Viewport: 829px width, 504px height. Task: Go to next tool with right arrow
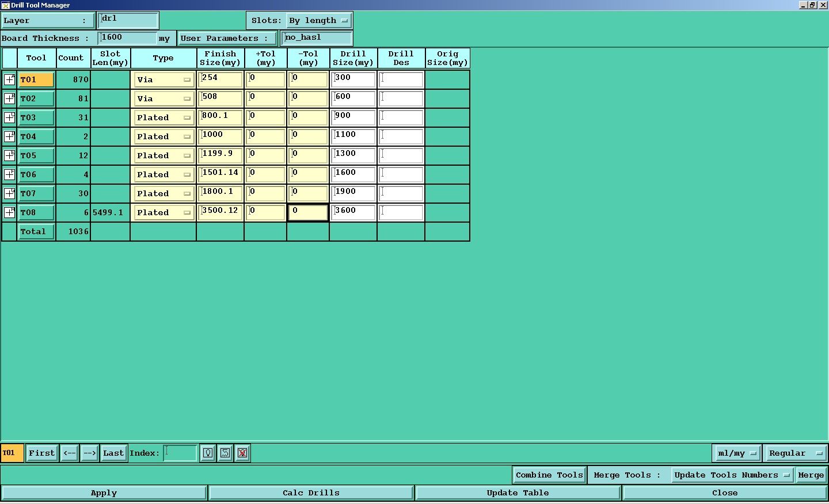click(x=89, y=453)
